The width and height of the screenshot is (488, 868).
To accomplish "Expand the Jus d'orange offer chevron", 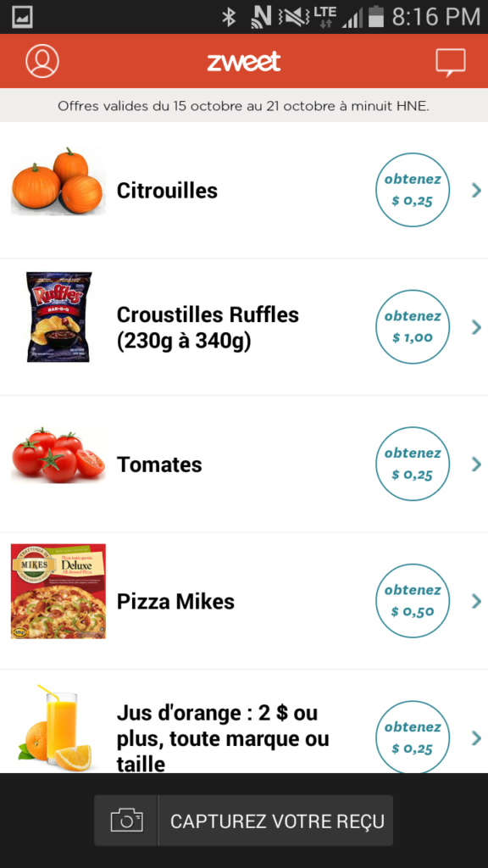I will point(476,738).
